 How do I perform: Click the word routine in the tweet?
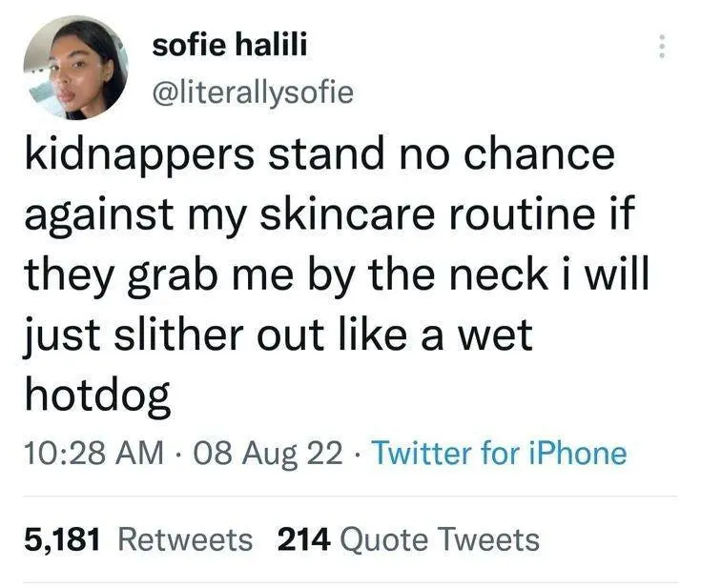pos(523,213)
